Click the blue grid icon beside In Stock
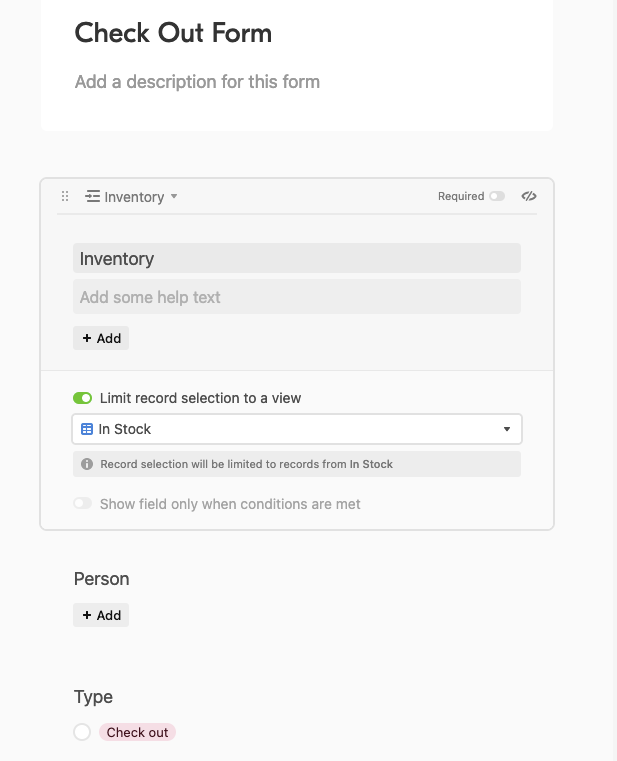The height and width of the screenshot is (761, 617). click(87, 429)
